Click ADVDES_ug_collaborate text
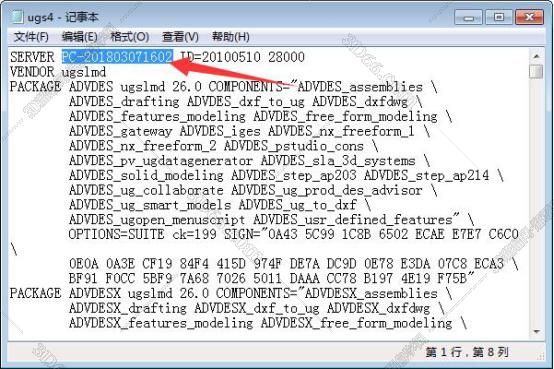This screenshot has height=369, width=554. click(146, 190)
